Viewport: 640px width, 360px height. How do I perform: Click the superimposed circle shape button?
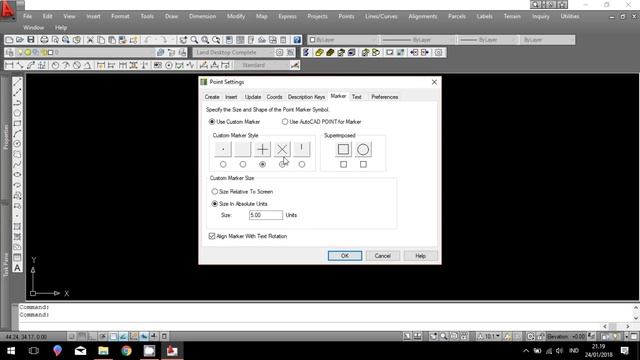[363, 149]
